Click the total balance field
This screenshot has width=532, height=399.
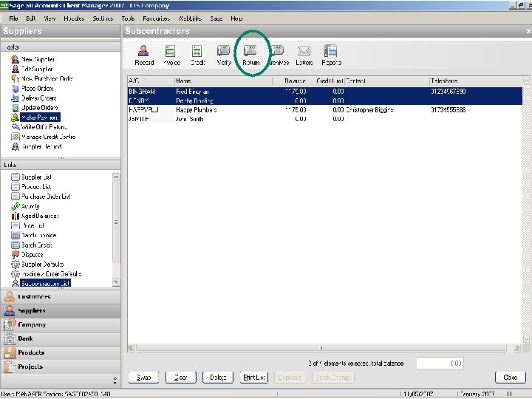click(x=440, y=364)
